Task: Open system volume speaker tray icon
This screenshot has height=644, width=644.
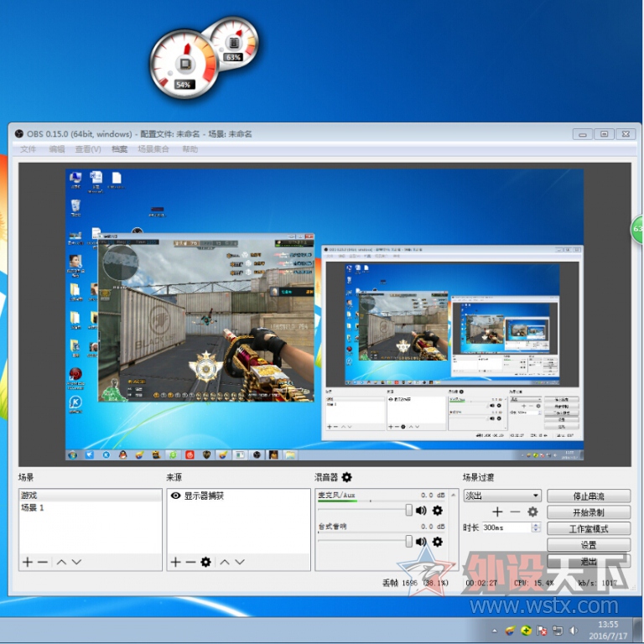Action: (574, 630)
